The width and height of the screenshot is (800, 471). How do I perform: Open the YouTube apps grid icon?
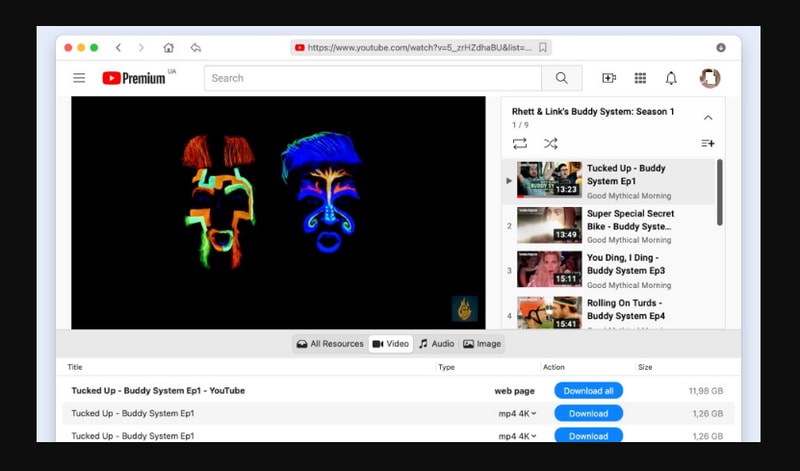[640, 78]
